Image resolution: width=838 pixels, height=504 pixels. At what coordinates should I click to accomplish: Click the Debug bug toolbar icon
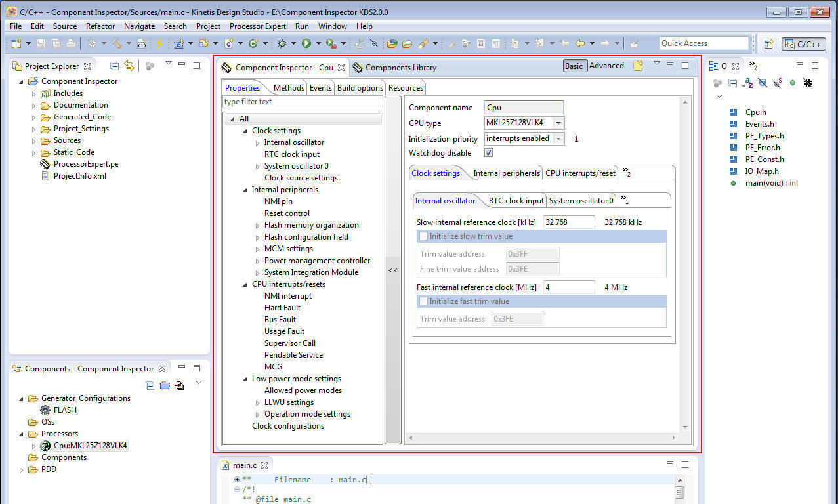tap(282, 43)
